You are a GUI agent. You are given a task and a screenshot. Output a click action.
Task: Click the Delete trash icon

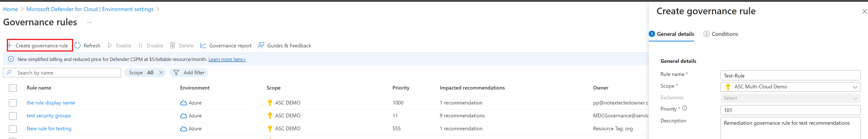(x=173, y=45)
